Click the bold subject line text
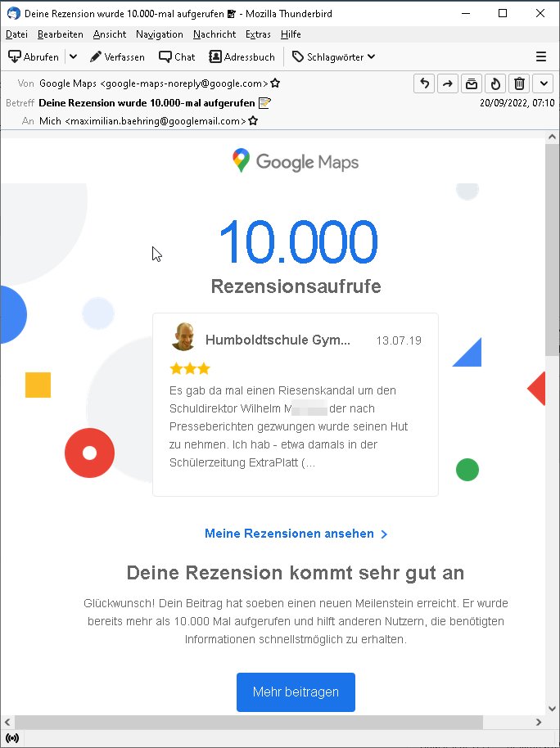 click(x=147, y=103)
